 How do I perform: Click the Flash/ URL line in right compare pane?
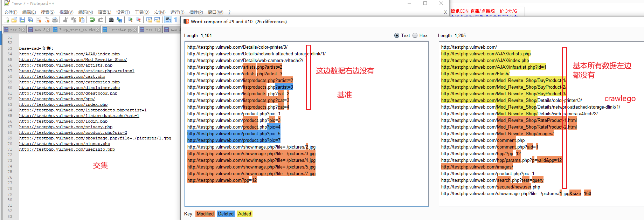pyautogui.click(x=475, y=74)
